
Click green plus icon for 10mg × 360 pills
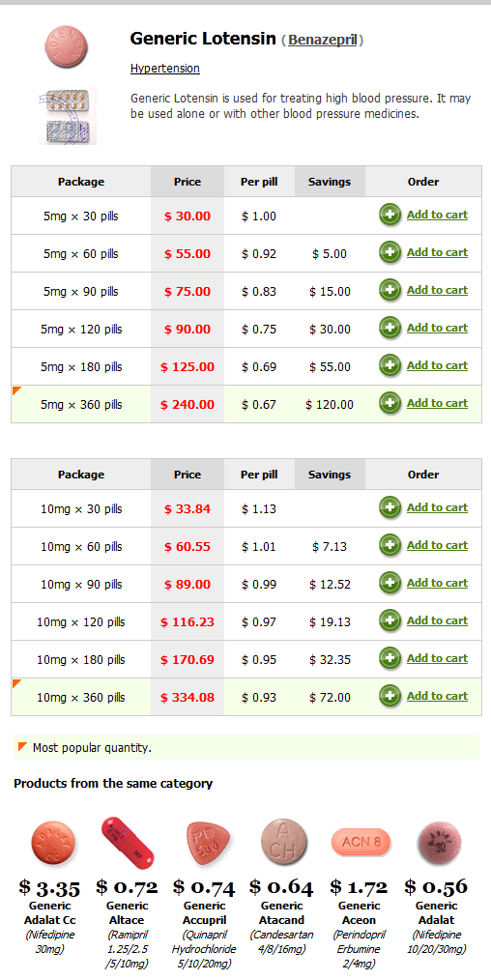pyautogui.click(x=390, y=696)
